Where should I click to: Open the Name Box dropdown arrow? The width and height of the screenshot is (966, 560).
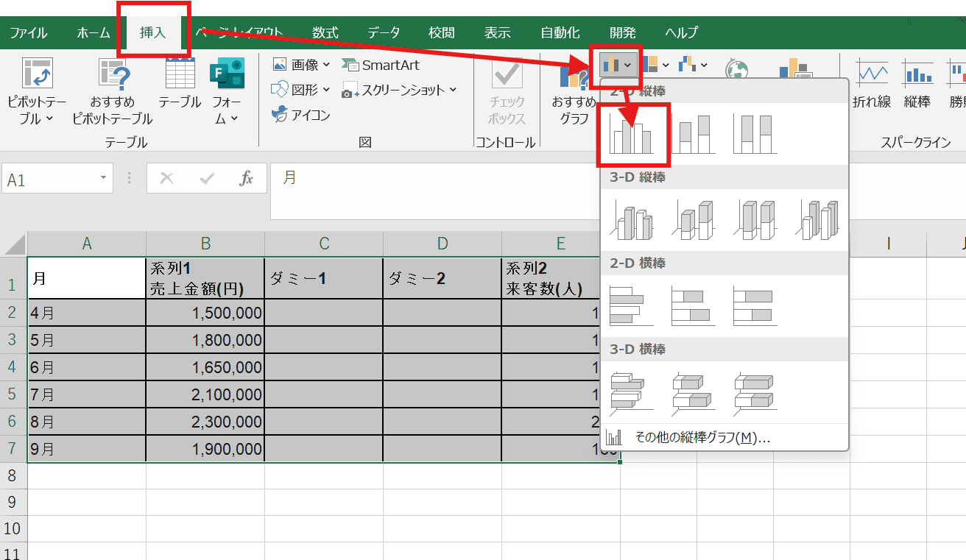click(102, 178)
